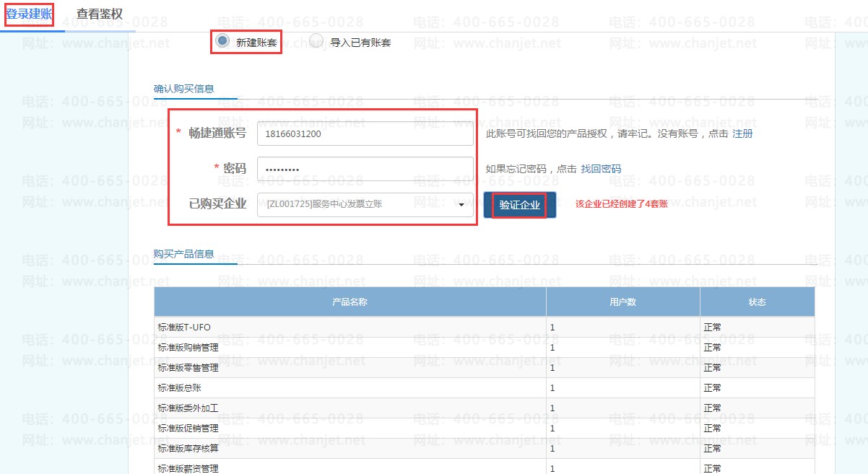Viewport: 868px width, 474px height.
Task: Select the 标准版薪资管理 row
Action: click(485, 468)
